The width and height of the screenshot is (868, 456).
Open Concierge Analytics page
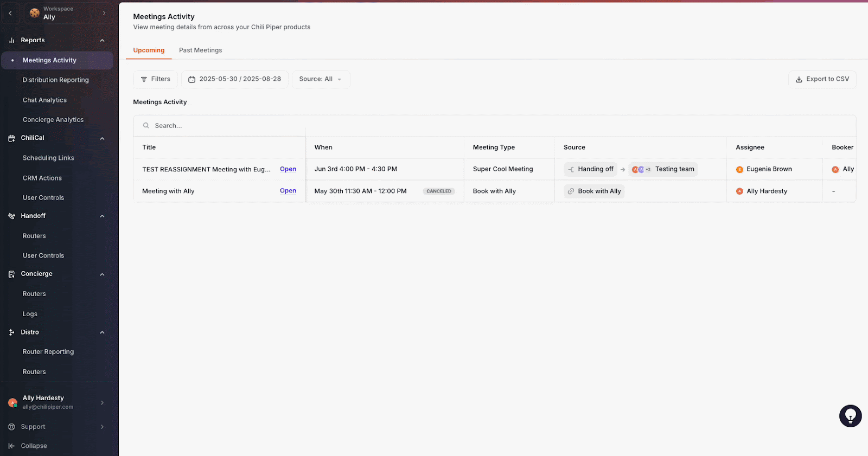53,120
